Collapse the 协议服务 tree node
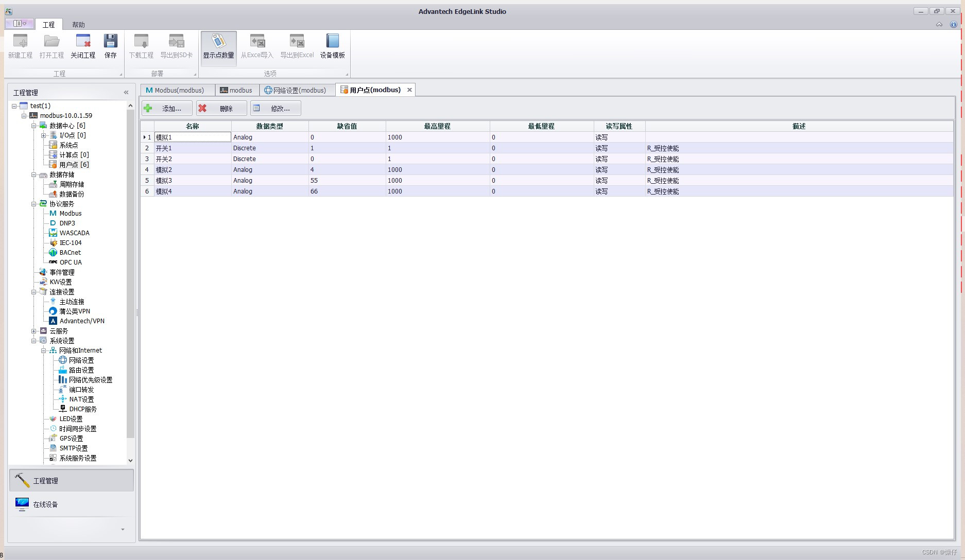This screenshot has height=560, width=965. click(34, 204)
